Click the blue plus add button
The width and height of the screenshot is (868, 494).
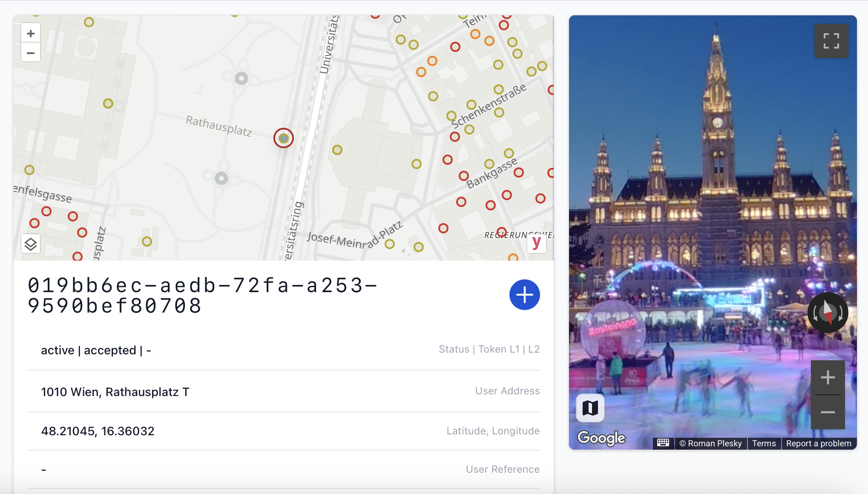(525, 295)
